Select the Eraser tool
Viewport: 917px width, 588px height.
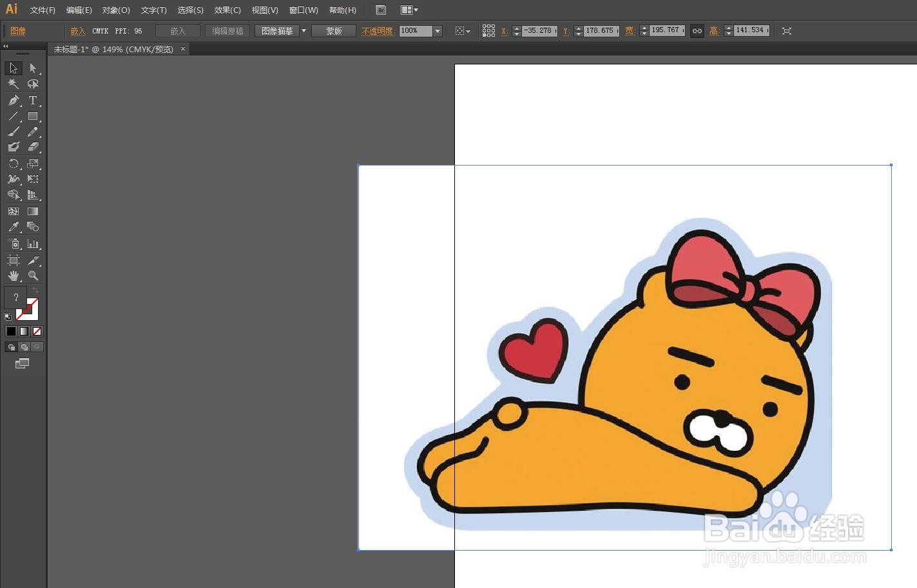pyautogui.click(x=33, y=147)
